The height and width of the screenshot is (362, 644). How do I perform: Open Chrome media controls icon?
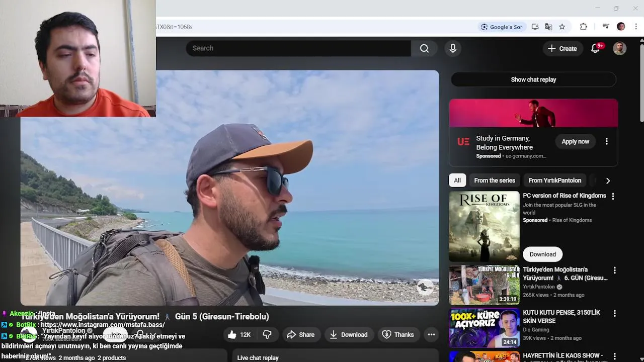[x=606, y=27]
